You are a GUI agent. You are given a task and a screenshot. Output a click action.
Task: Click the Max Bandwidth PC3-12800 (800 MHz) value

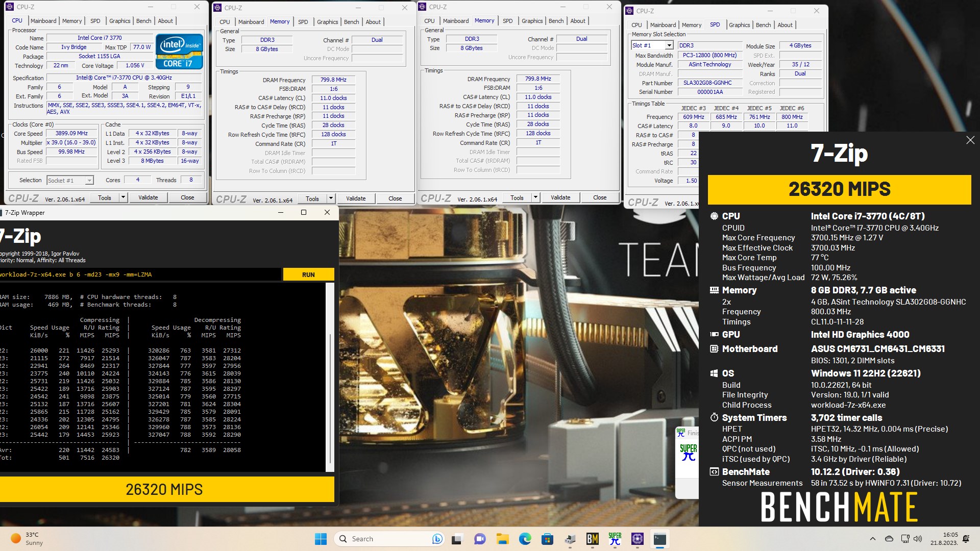pos(709,55)
